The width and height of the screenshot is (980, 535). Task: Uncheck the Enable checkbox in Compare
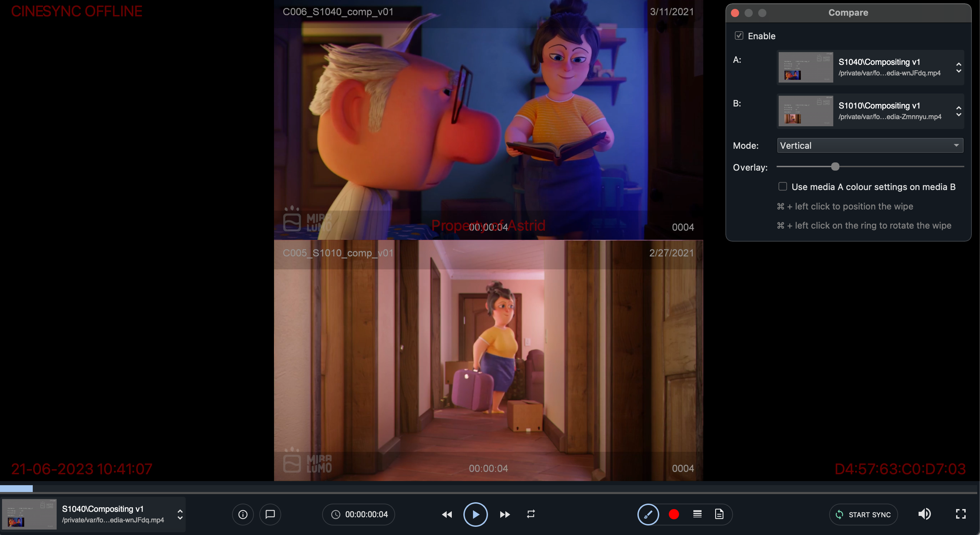739,36
